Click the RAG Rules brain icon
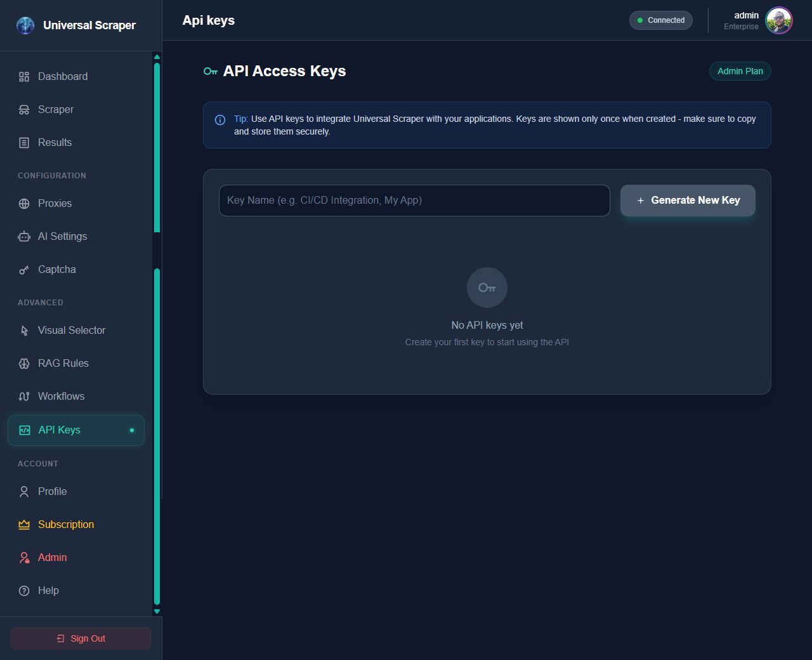 coord(24,364)
